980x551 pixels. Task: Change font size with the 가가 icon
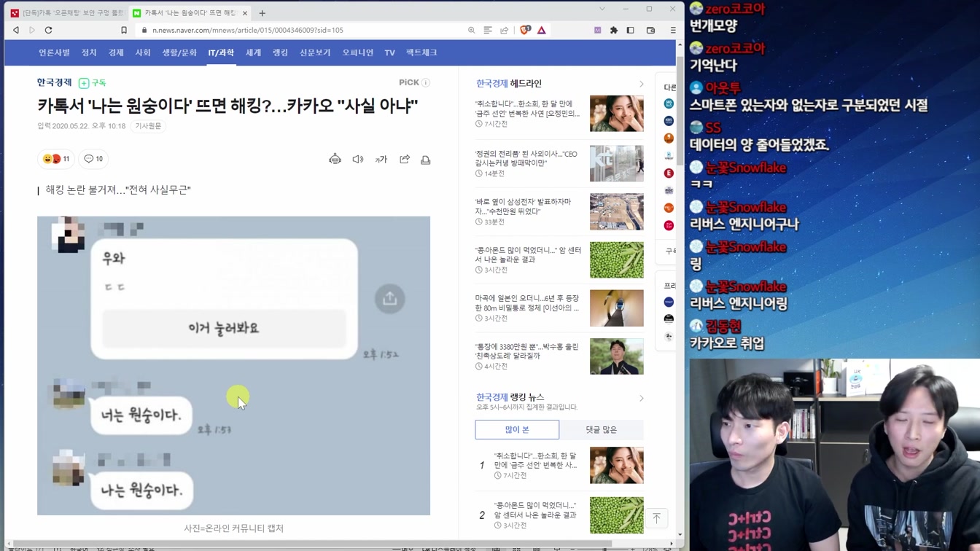tap(381, 159)
